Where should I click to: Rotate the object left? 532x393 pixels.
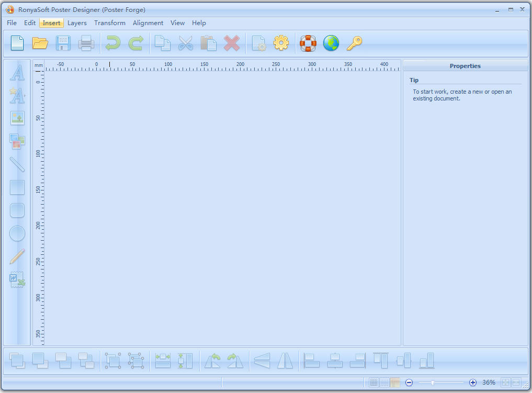(212, 361)
